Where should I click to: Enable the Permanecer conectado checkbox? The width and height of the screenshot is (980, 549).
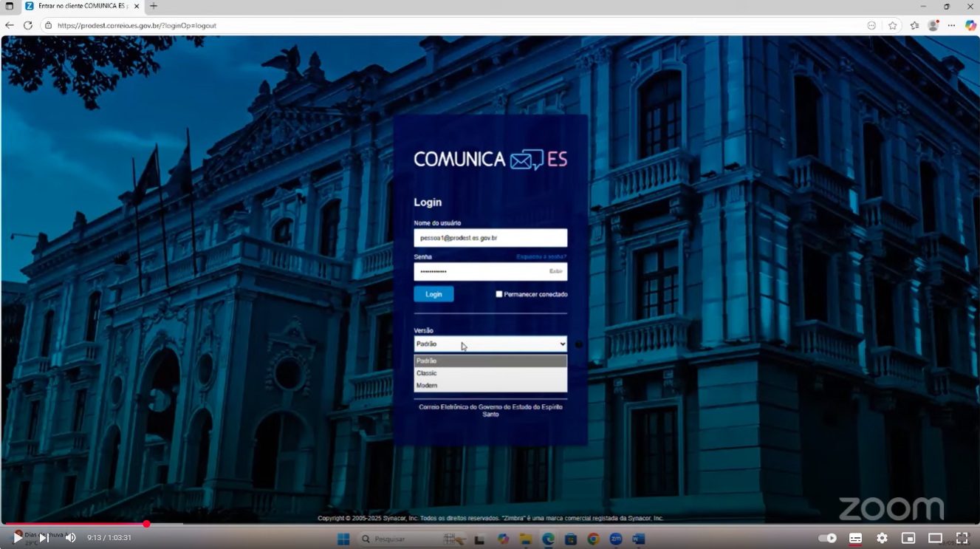pyautogui.click(x=499, y=294)
